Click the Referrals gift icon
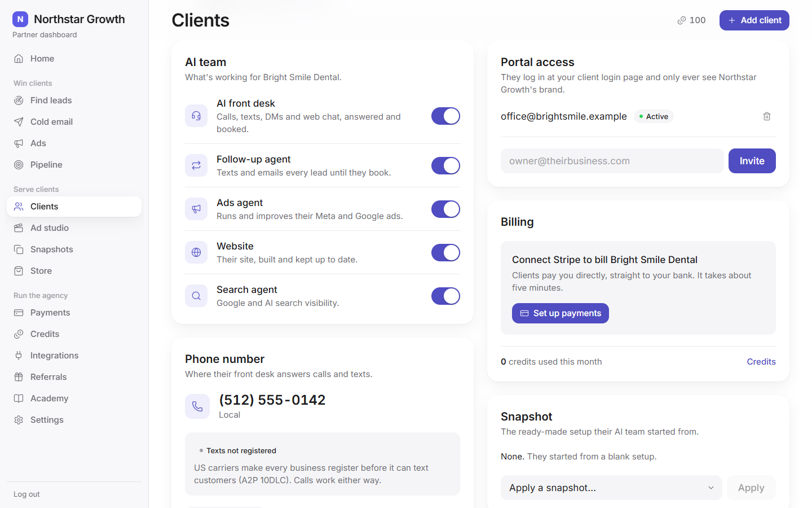Viewport: 812px width, 508px height. 19,377
